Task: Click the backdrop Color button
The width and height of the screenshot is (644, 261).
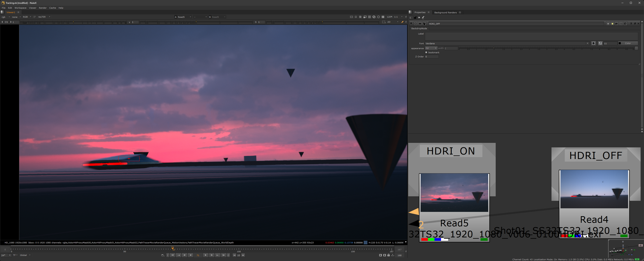Action: click(628, 43)
